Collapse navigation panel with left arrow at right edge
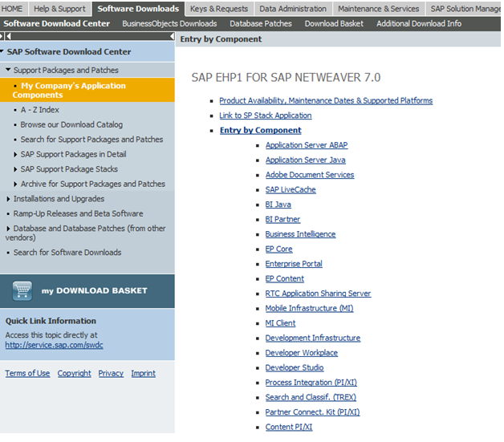Viewport: 504px width, 442px height. point(173,36)
